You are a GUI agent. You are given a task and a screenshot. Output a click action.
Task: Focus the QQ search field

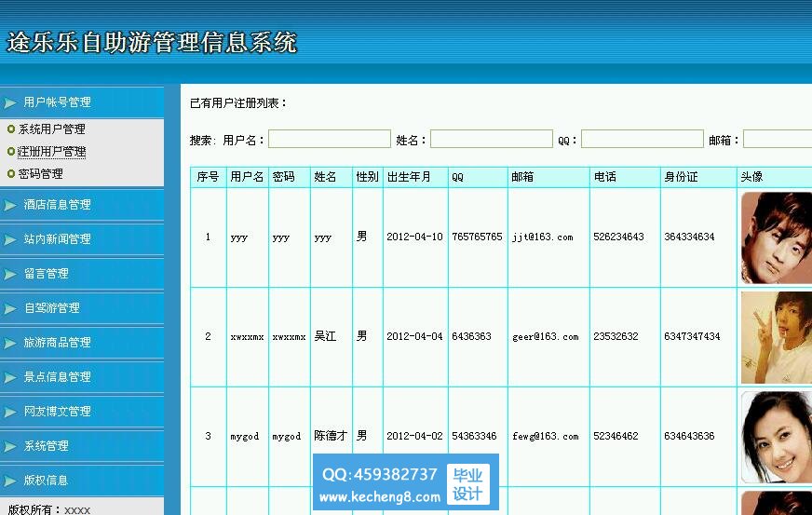[643, 139]
